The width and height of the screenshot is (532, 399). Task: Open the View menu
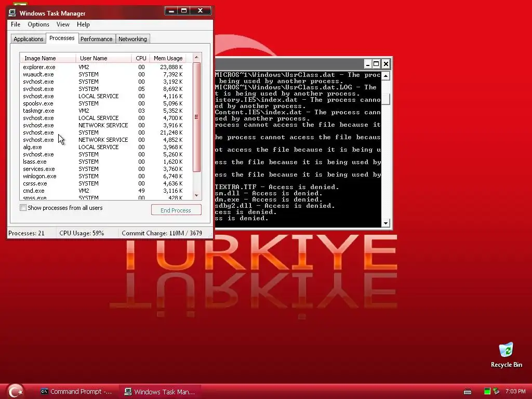pos(63,24)
